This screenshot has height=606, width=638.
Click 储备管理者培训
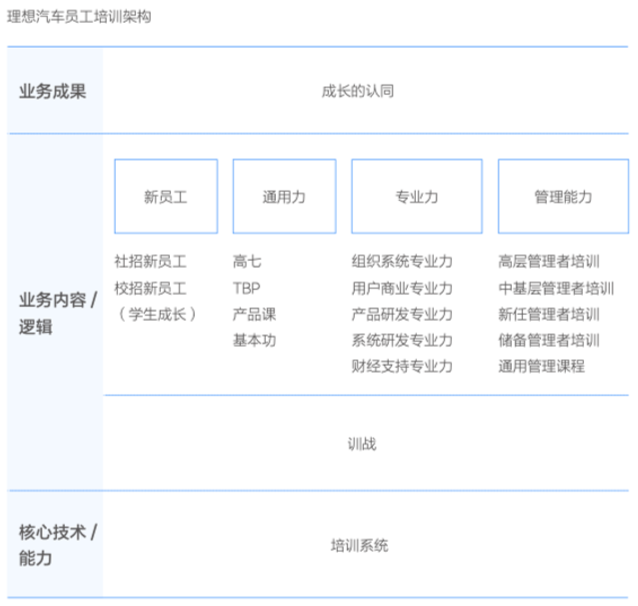[x=549, y=340]
